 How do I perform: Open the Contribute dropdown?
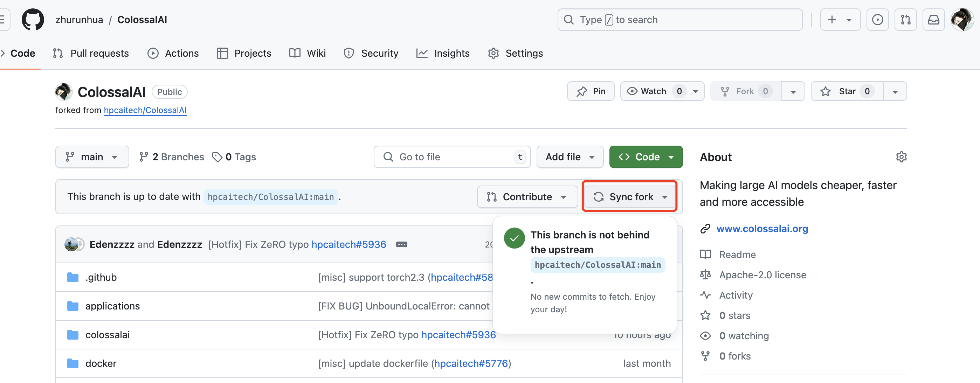click(x=527, y=197)
